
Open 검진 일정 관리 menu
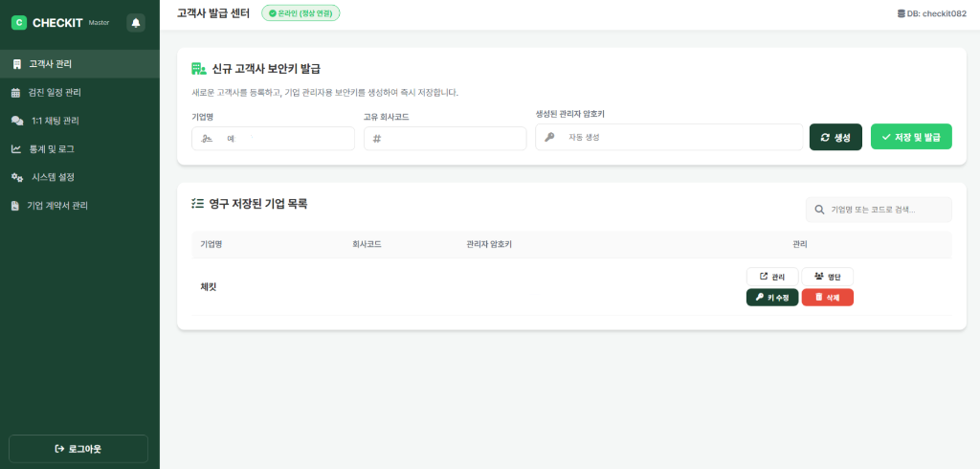click(x=55, y=93)
